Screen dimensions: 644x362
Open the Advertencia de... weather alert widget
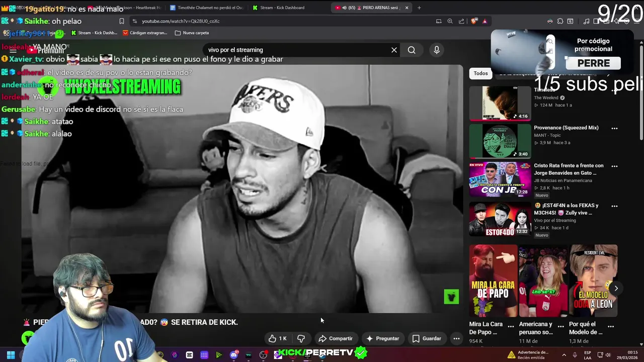[x=527, y=355]
